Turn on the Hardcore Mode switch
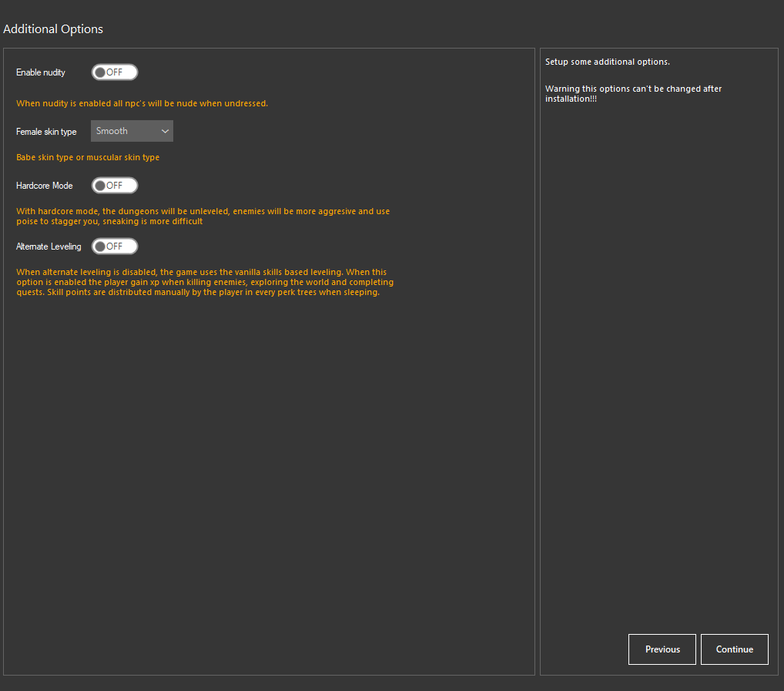The image size is (784, 691). tap(115, 186)
